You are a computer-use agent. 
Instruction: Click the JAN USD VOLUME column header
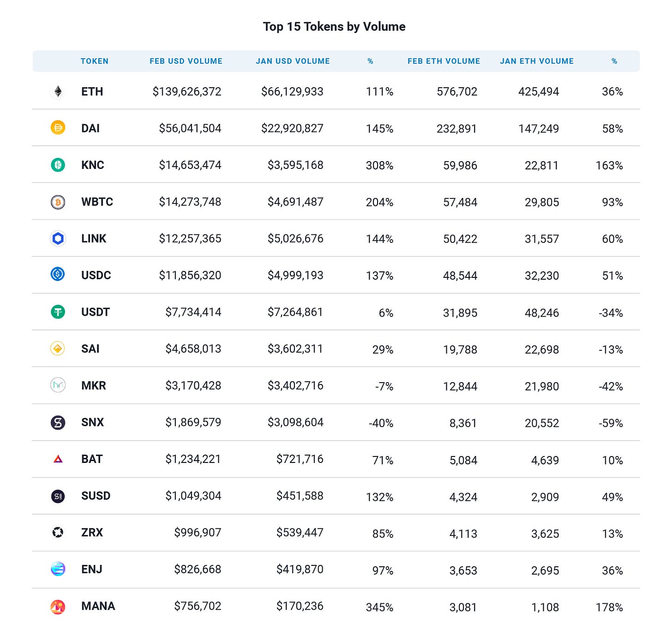(293, 61)
